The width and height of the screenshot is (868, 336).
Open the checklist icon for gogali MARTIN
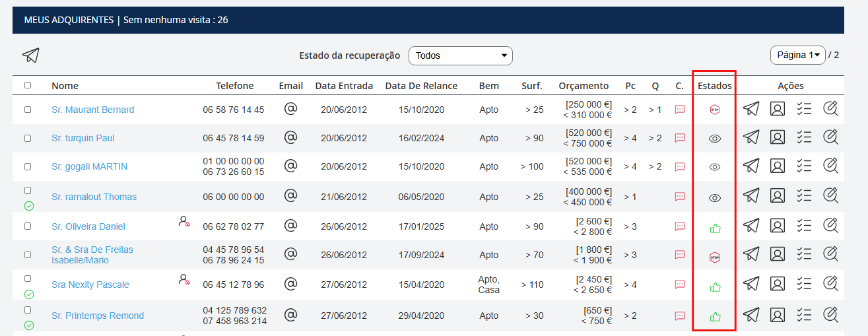[803, 166]
